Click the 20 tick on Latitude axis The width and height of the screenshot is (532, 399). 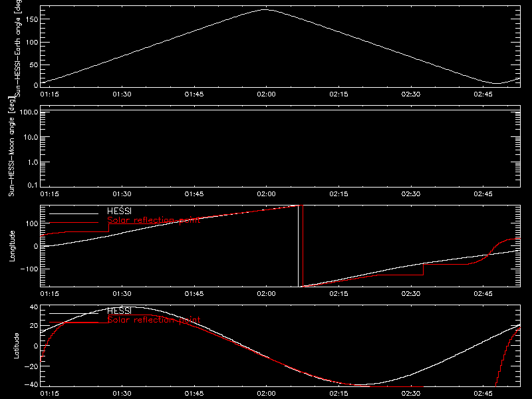34,325
